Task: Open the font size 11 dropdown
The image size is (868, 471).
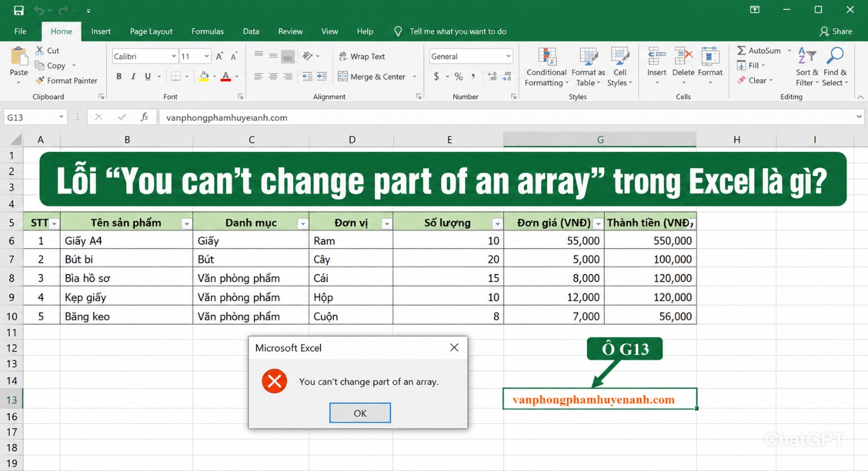Action: pyautogui.click(x=206, y=56)
